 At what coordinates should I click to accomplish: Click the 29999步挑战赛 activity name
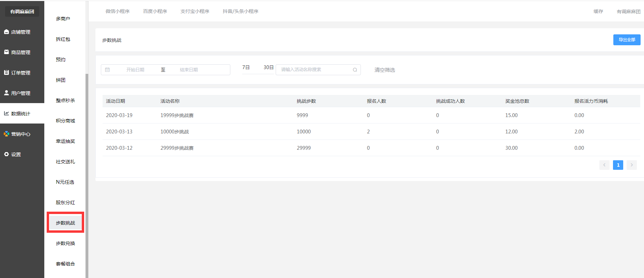point(177,148)
